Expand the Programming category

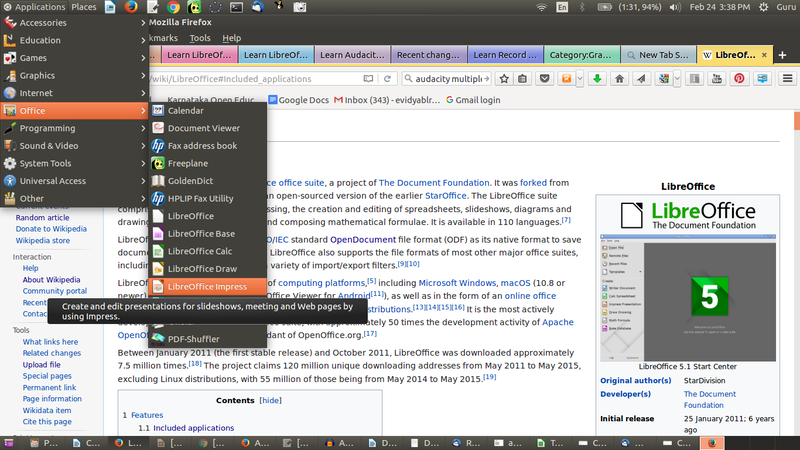[x=74, y=128]
